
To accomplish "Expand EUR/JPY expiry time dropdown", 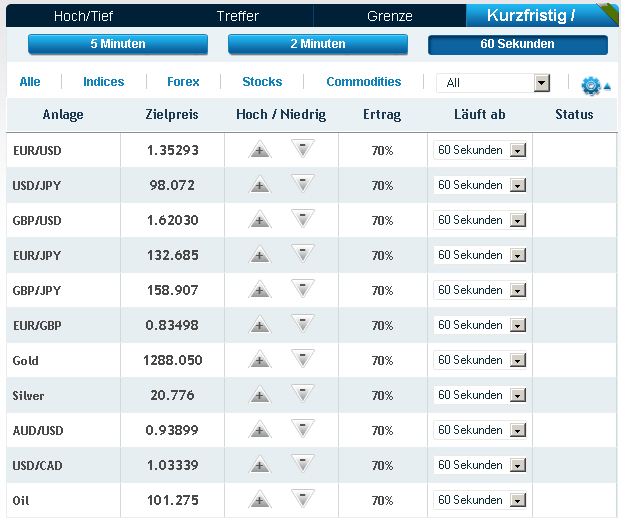I will coord(480,255).
